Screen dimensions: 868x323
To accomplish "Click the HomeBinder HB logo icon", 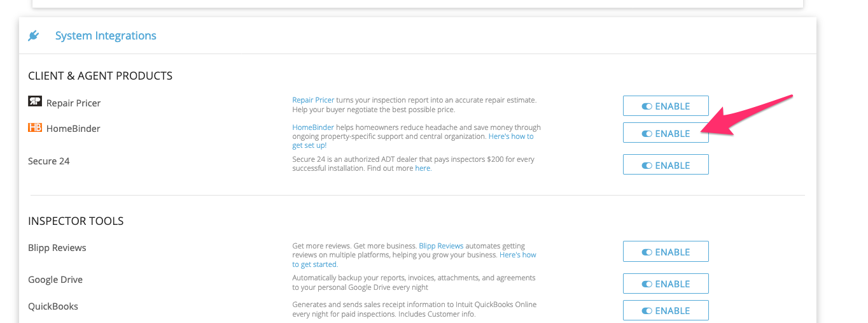I will pos(35,127).
